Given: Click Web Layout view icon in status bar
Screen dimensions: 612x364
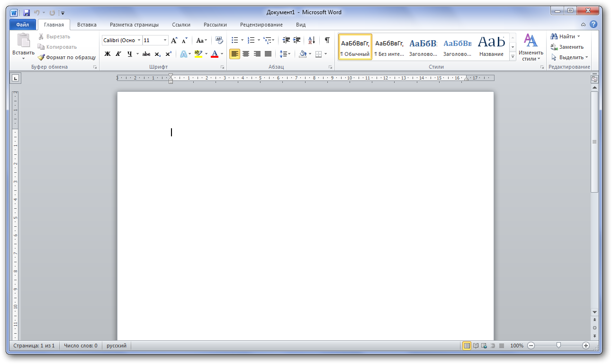Looking at the screenshot, I should 485,346.
